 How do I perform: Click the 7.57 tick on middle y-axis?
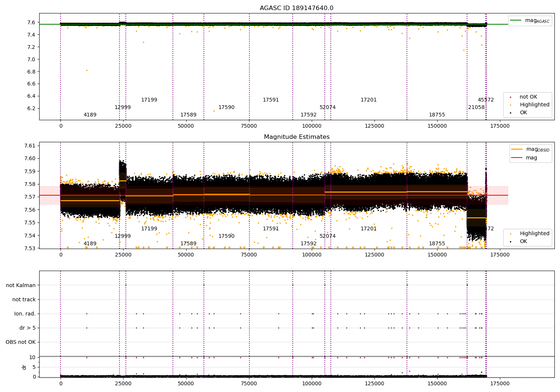point(29,197)
